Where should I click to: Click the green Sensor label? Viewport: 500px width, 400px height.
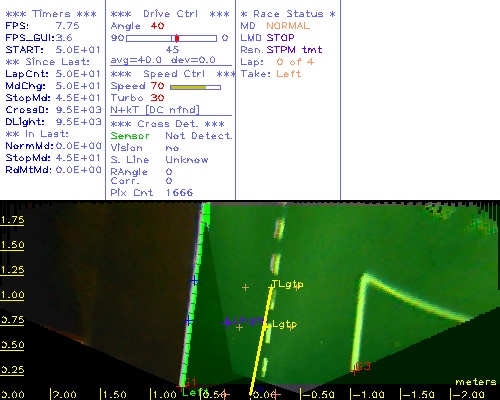130,136
